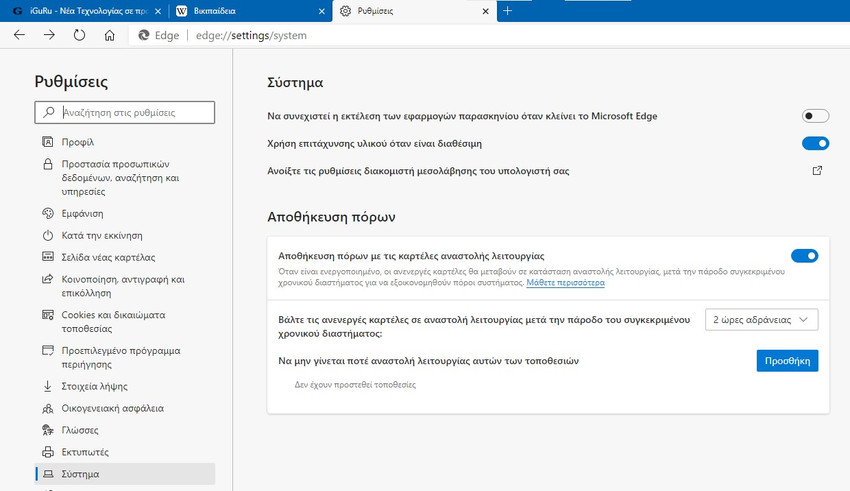Go back using the back arrow

20,35
